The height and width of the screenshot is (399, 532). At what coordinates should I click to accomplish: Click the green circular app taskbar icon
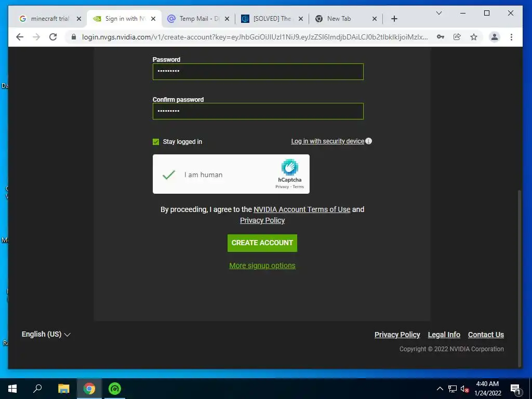115,389
